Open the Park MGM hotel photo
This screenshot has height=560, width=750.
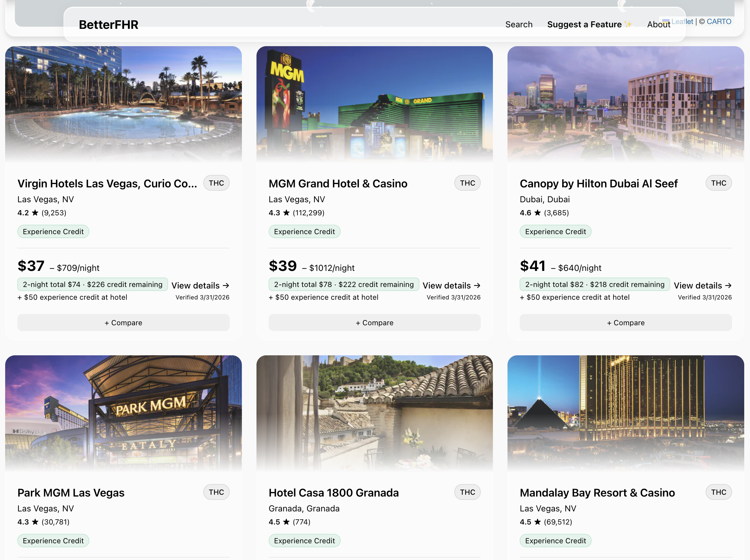tap(123, 413)
